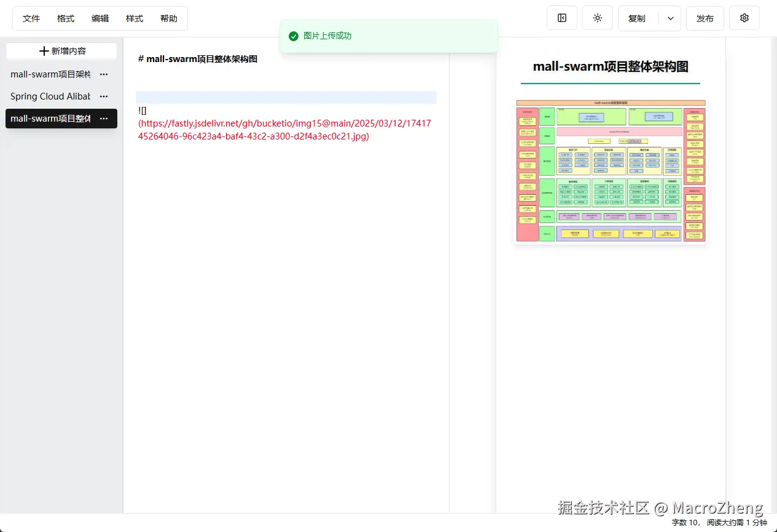777x532 pixels.
Task: Click the highlighted empty editor line
Action: [286, 97]
